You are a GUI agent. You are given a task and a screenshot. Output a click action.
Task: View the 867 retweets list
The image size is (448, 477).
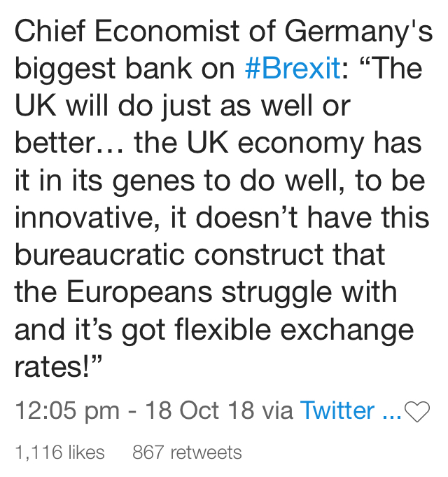pos(187,452)
